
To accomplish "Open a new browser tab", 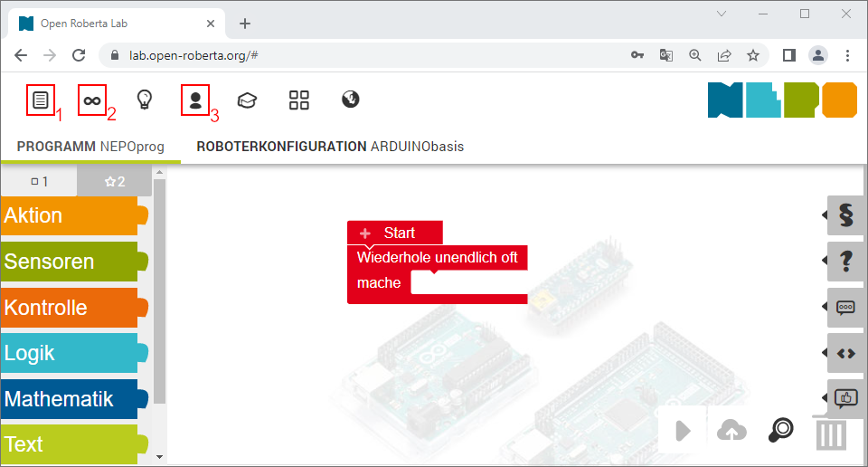I will tap(245, 24).
